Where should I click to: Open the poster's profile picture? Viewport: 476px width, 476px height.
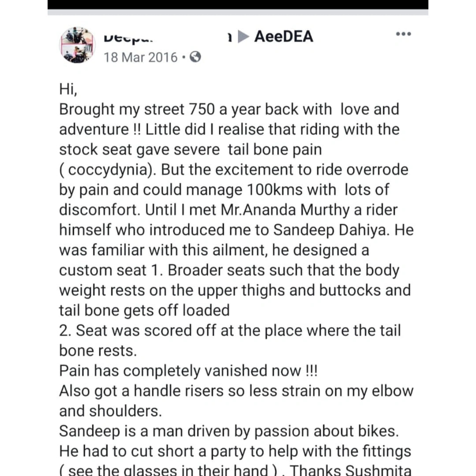coord(77,45)
